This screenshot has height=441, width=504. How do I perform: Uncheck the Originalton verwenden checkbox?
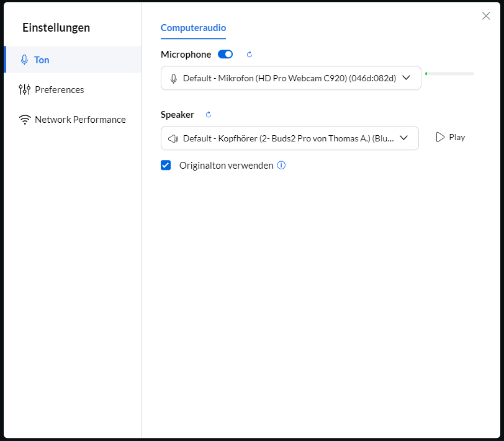[x=166, y=166]
